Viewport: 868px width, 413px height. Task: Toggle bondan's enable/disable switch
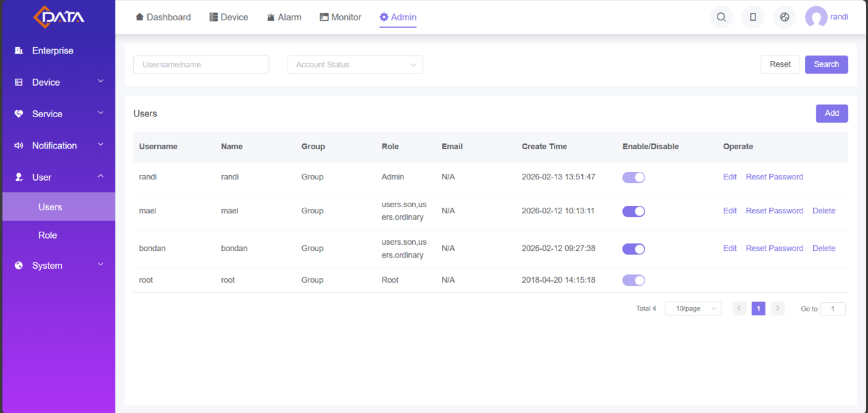[x=633, y=249]
